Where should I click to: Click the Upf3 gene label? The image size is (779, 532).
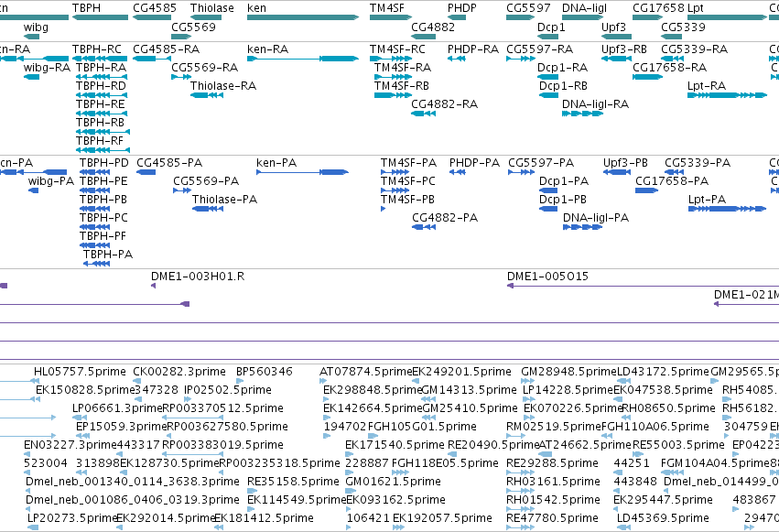click(613, 27)
